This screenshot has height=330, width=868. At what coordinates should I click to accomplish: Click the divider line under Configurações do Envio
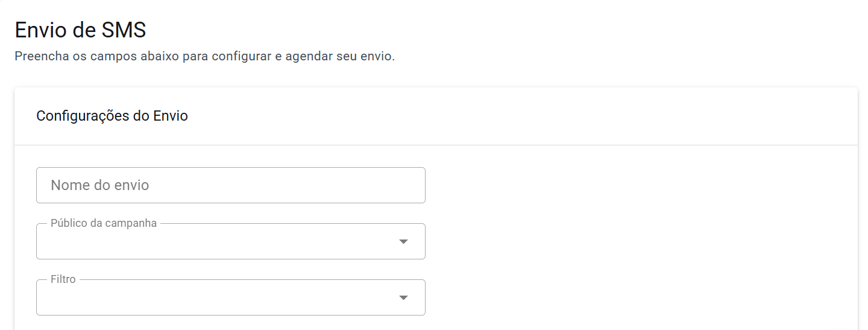click(x=436, y=145)
